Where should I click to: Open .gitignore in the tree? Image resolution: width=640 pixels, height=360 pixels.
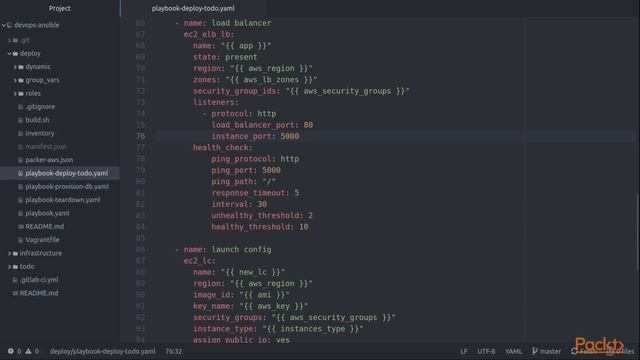pyautogui.click(x=40, y=107)
